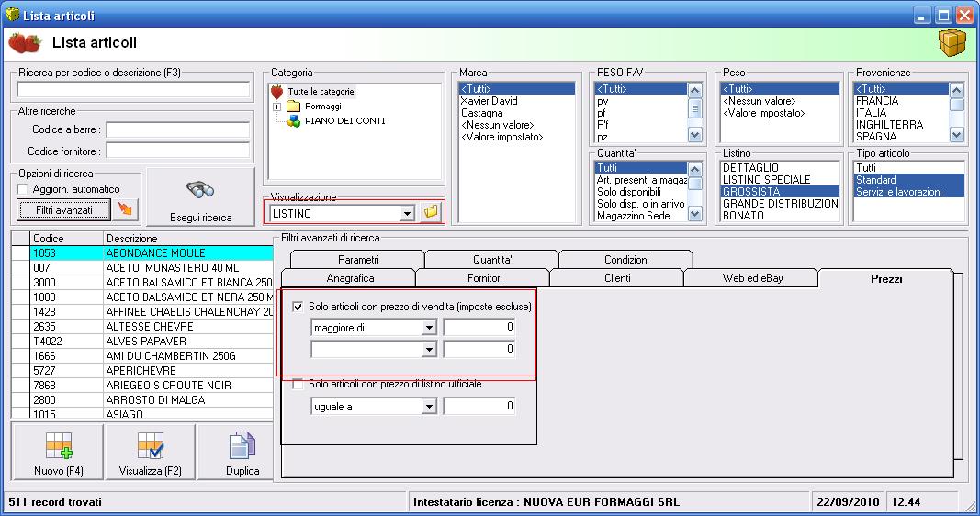Open the Quantita' tab
Screen dimensions: 980x516
(492, 259)
